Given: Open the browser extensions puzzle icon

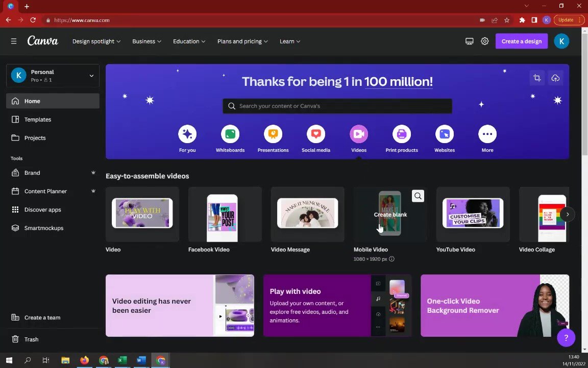Looking at the screenshot, I should pos(522,20).
